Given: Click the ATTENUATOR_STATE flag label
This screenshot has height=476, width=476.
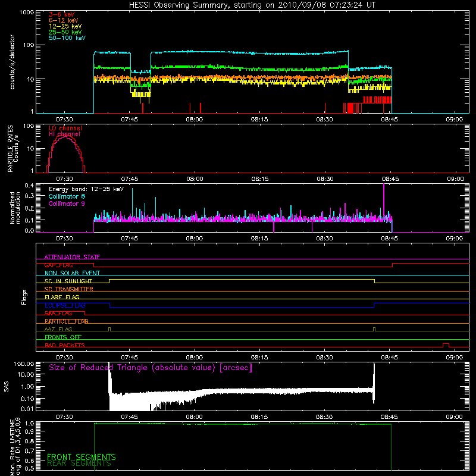Looking at the screenshot, I should click(72, 257).
